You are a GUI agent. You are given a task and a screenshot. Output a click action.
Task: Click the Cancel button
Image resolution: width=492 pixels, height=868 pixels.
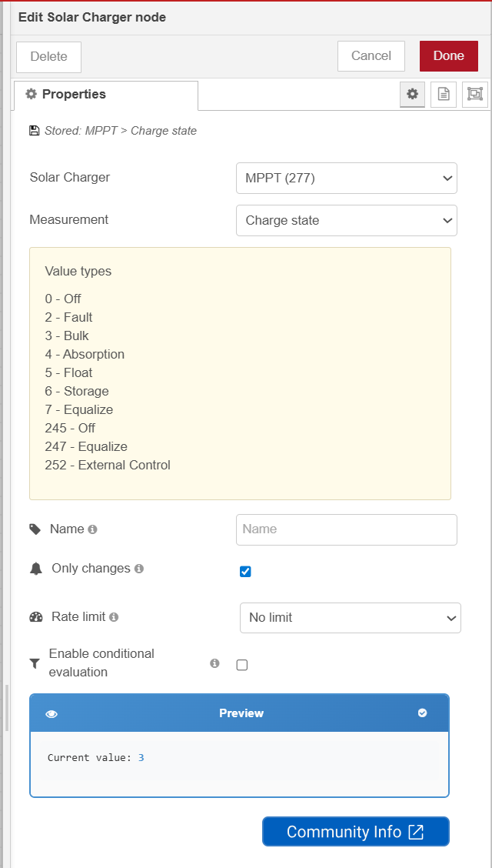[x=371, y=56]
